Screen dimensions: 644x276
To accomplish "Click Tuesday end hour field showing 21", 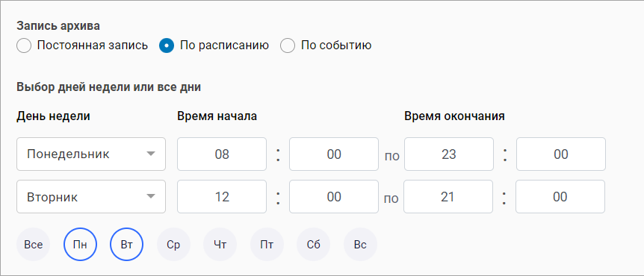I will click(448, 197).
